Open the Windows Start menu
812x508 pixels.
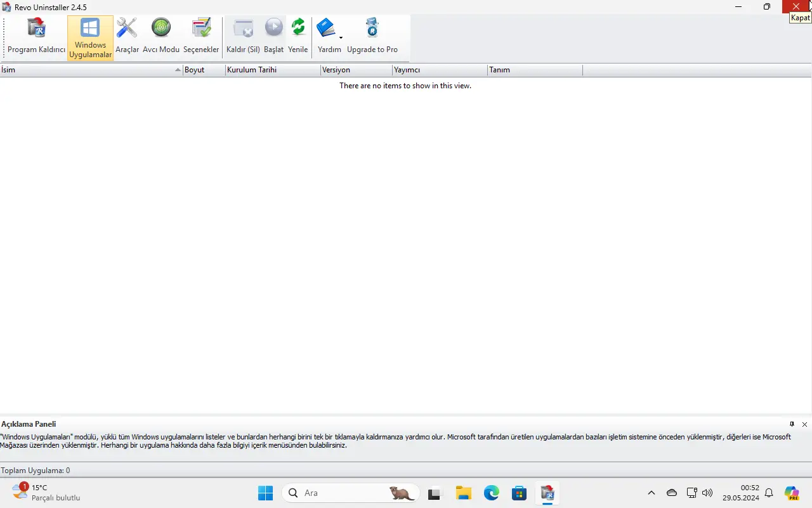265,493
